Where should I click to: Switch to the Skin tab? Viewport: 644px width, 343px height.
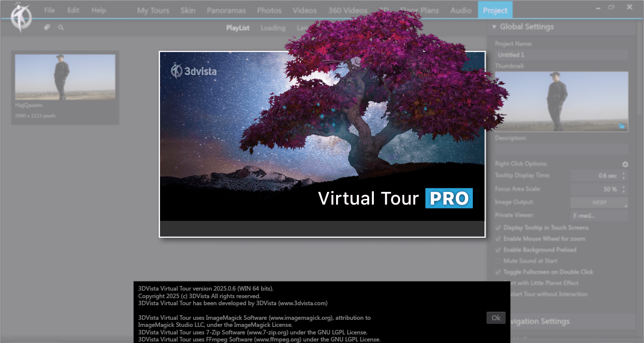coord(188,10)
